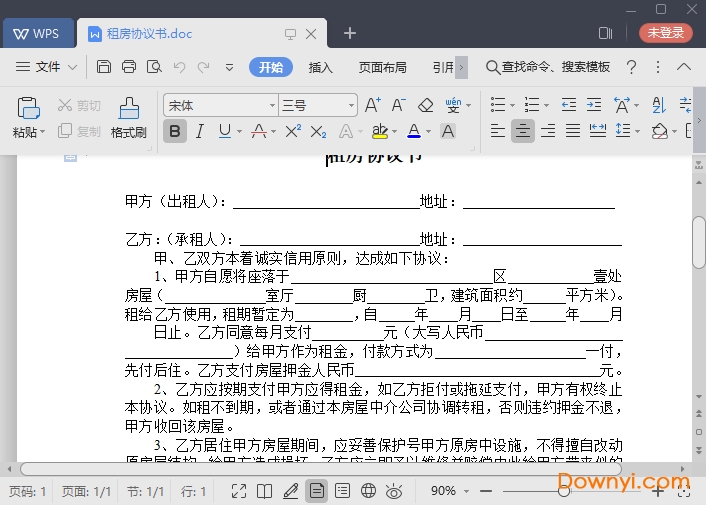Open the bullet list dropdown arrow

pyautogui.click(x=512, y=106)
